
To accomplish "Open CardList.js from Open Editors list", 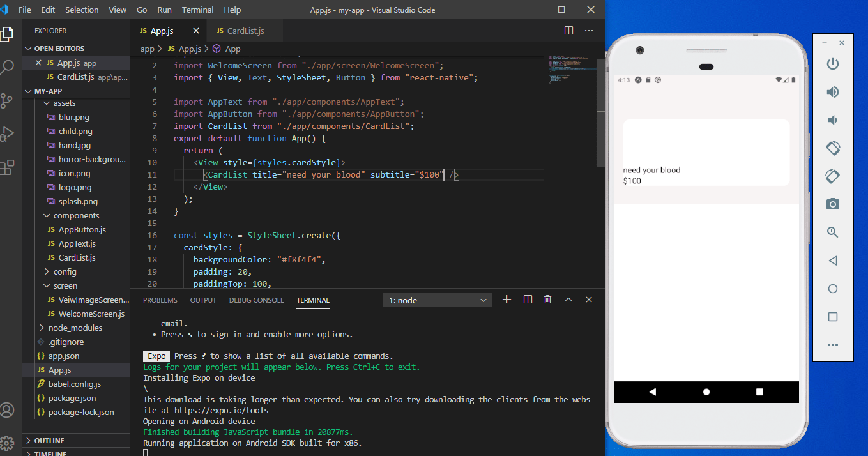I will click(x=76, y=77).
